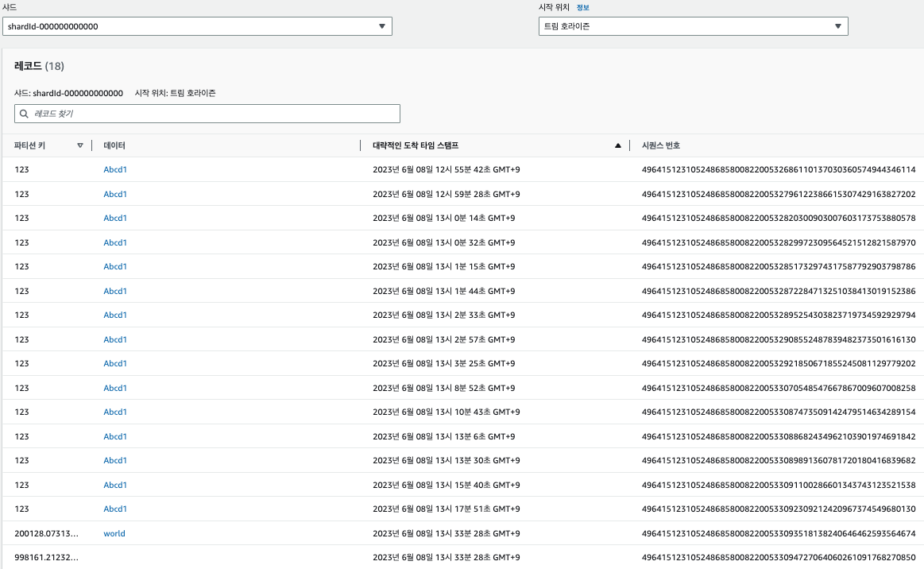Click the 정보 link next to 시작 위치

[583, 7]
